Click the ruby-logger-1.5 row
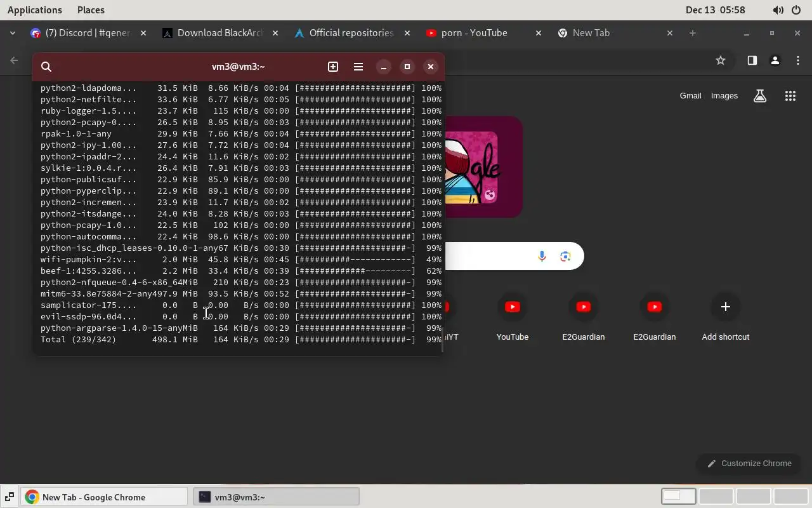Viewport: 812px width, 508px height. [x=241, y=111]
